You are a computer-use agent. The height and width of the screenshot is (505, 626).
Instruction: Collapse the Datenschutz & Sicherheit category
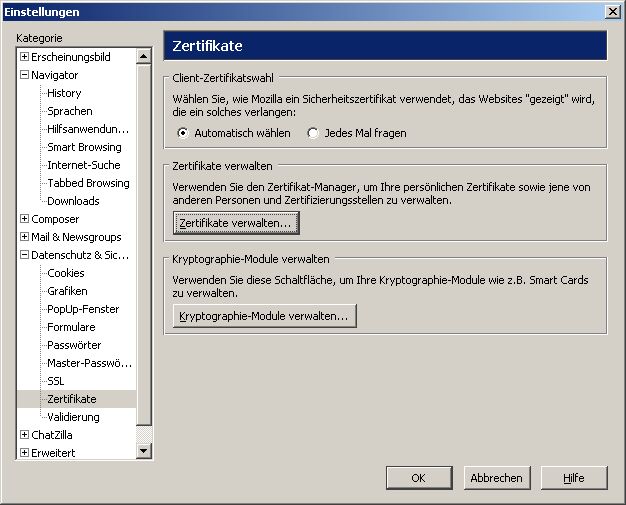tap(24, 255)
